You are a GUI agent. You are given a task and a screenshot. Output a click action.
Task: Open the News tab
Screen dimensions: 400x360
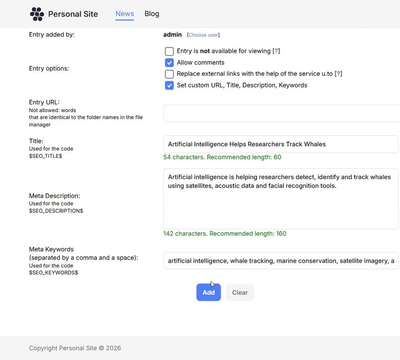(x=125, y=14)
